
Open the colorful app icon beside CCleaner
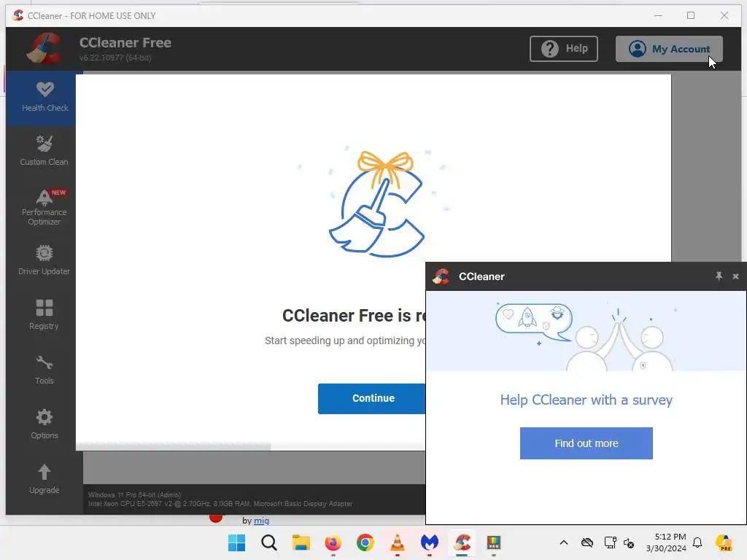pyautogui.click(x=494, y=542)
